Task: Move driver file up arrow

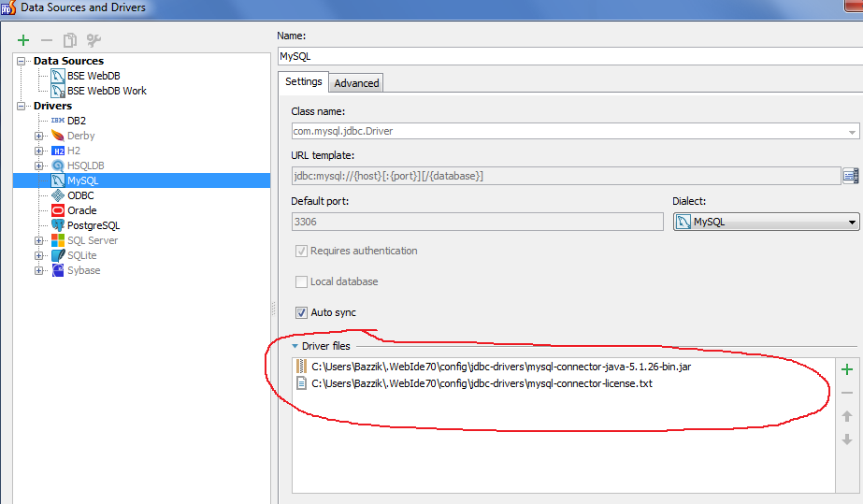Action: point(847,416)
